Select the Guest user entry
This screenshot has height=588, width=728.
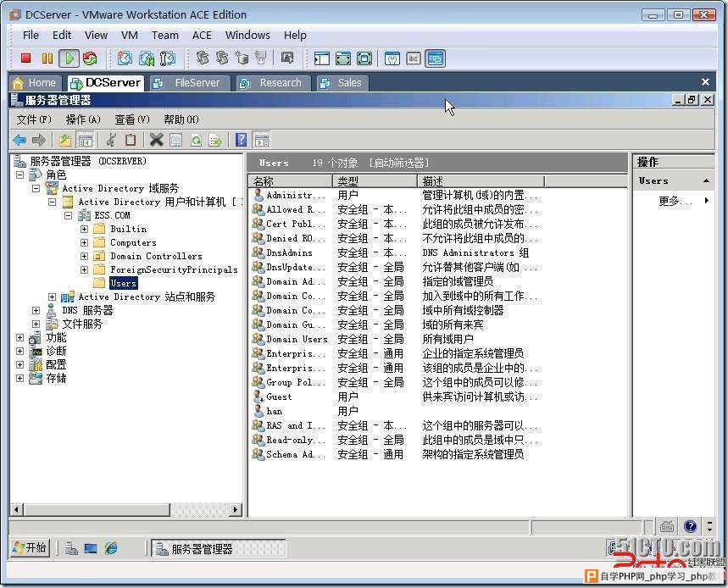279,397
